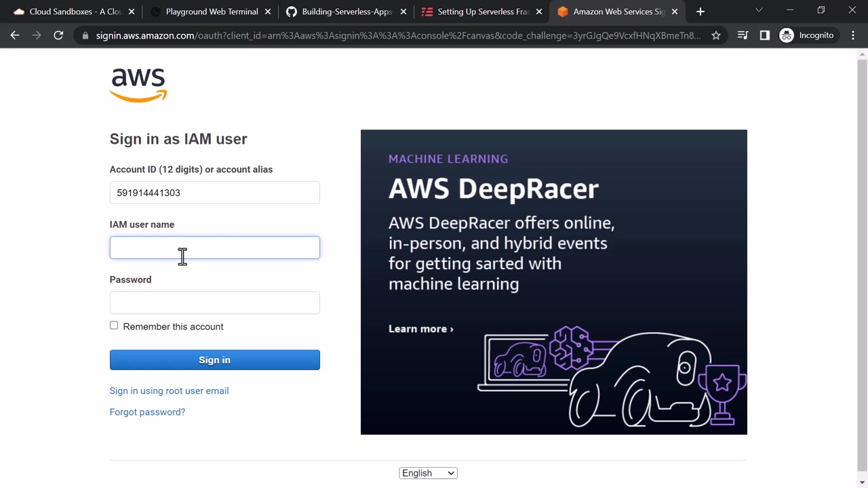Follow the Sign in using root user email link
Image resolution: width=868 pixels, height=488 pixels.
click(x=169, y=391)
